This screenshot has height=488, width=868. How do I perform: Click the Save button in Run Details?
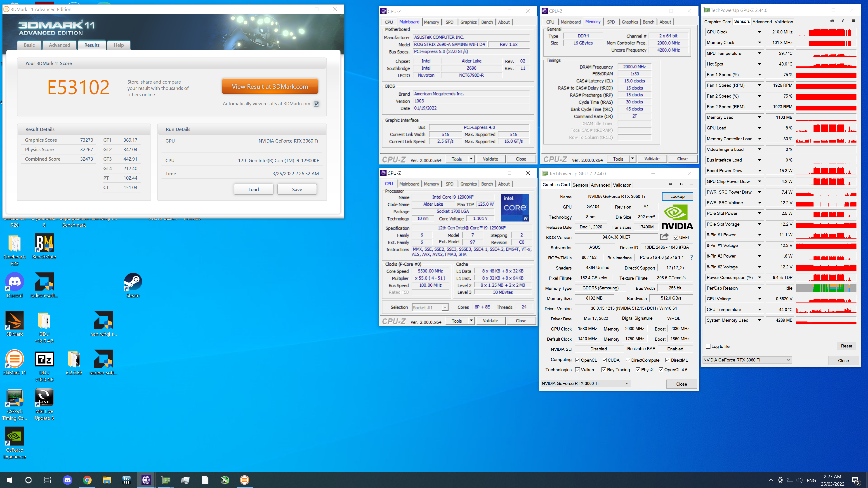[x=297, y=190]
